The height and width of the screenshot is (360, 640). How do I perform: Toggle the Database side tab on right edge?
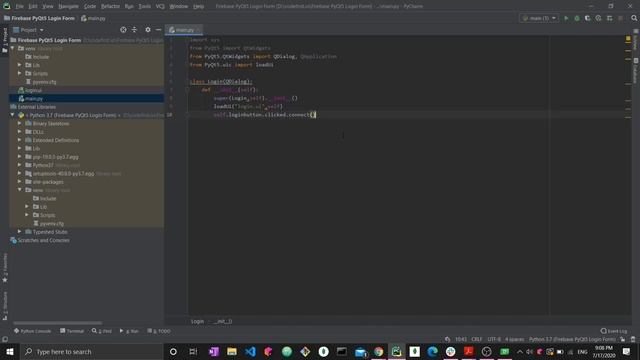636,71
